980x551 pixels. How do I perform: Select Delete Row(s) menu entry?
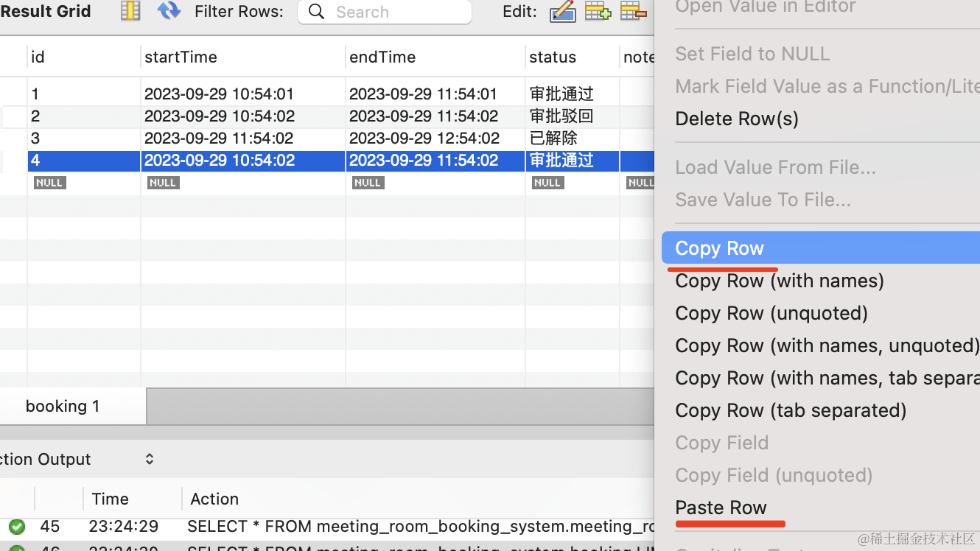[x=737, y=119]
